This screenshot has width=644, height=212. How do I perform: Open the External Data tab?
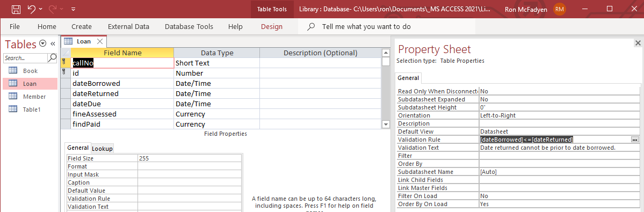[128, 26]
